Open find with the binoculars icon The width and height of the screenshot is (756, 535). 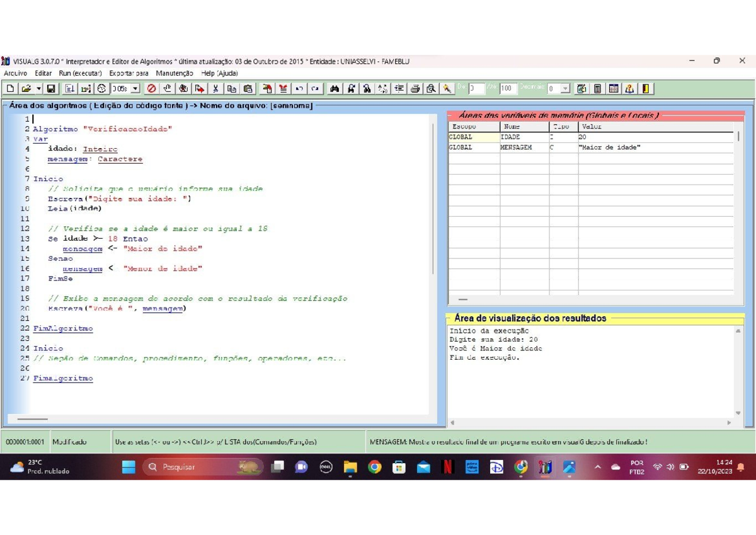click(335, 89)
